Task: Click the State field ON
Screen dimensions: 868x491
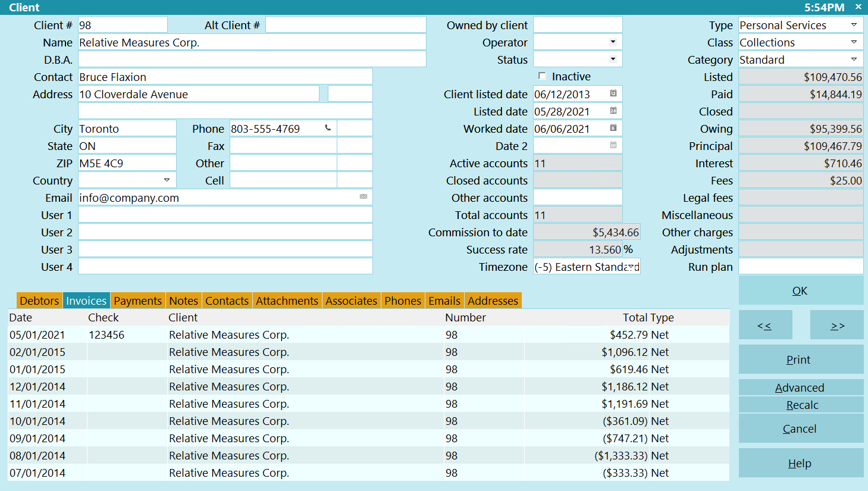Action: click(x=127, y=146)
